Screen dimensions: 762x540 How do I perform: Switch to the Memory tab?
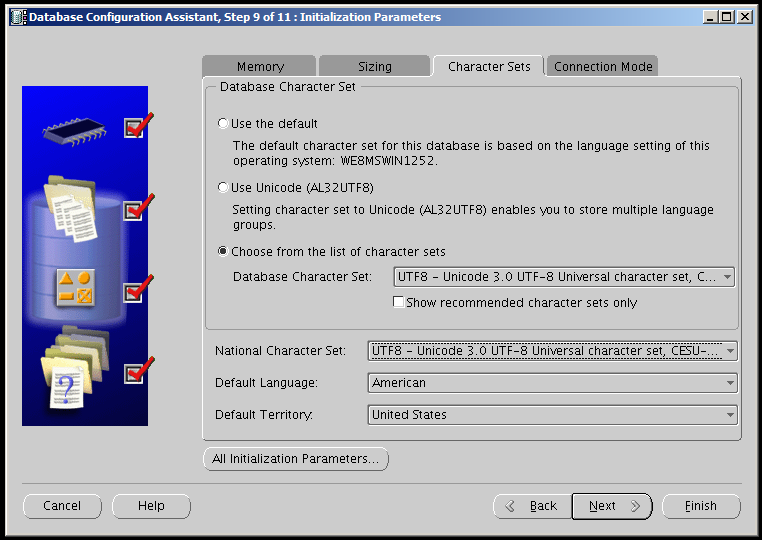(260, 67)
